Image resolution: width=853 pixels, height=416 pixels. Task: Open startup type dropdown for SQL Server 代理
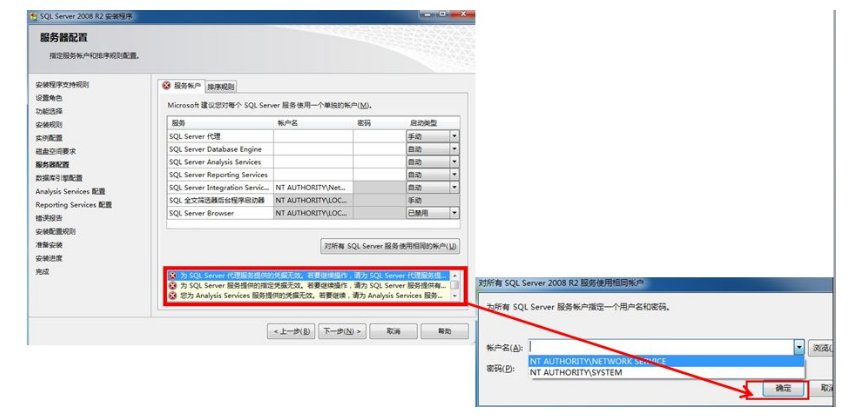454,136
